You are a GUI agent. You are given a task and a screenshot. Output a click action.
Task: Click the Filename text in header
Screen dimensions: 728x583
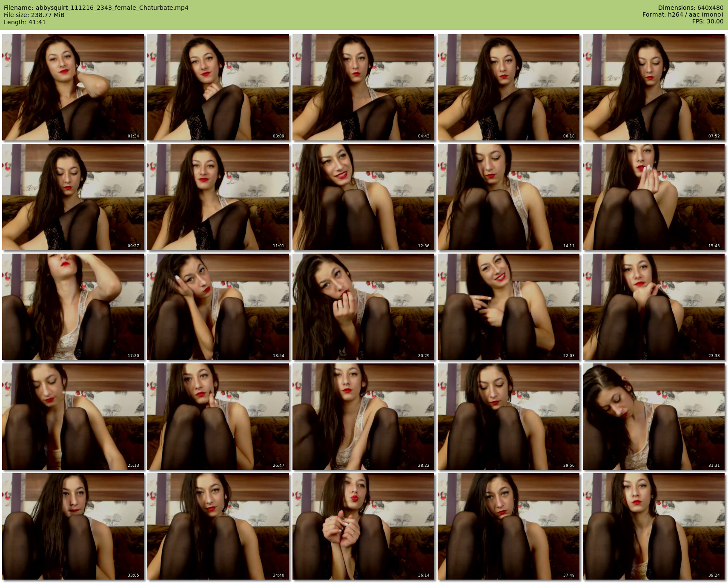pyautogui.click(x=96, y=8)
